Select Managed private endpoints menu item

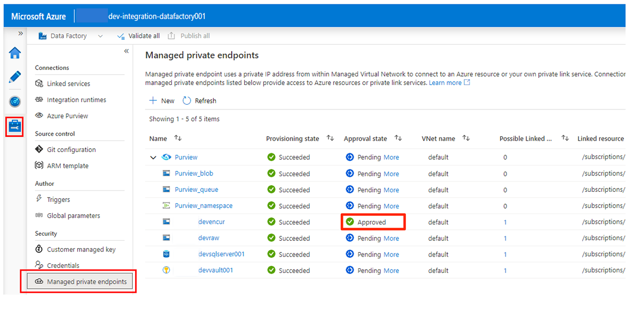tap(80, 281)
